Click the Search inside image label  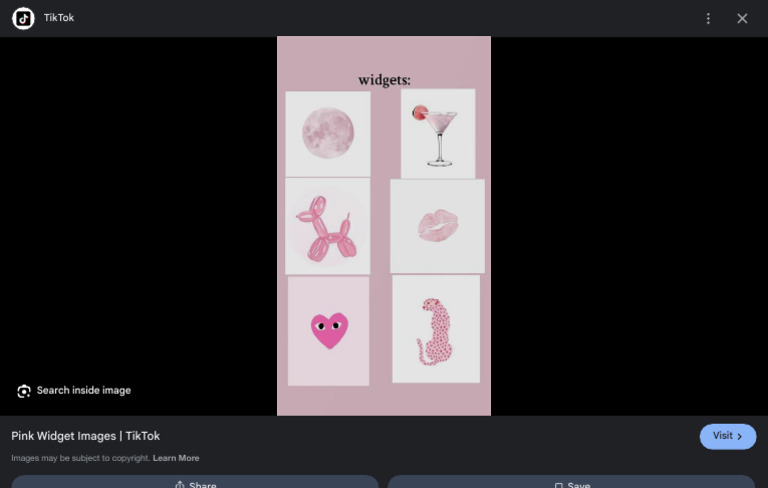84,390
